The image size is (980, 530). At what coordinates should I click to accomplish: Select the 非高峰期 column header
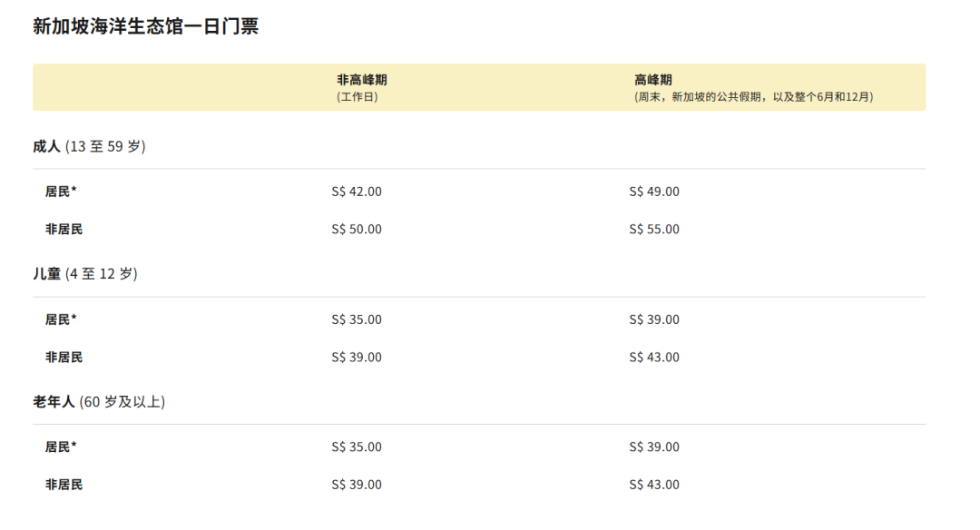(x=362, y=79)
